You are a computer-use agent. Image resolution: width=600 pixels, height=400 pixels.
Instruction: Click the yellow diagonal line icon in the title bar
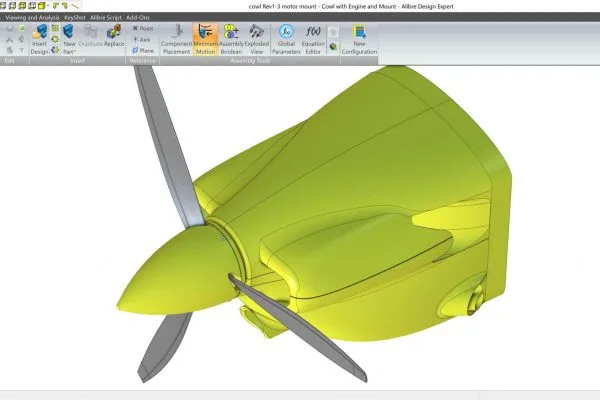75,5
